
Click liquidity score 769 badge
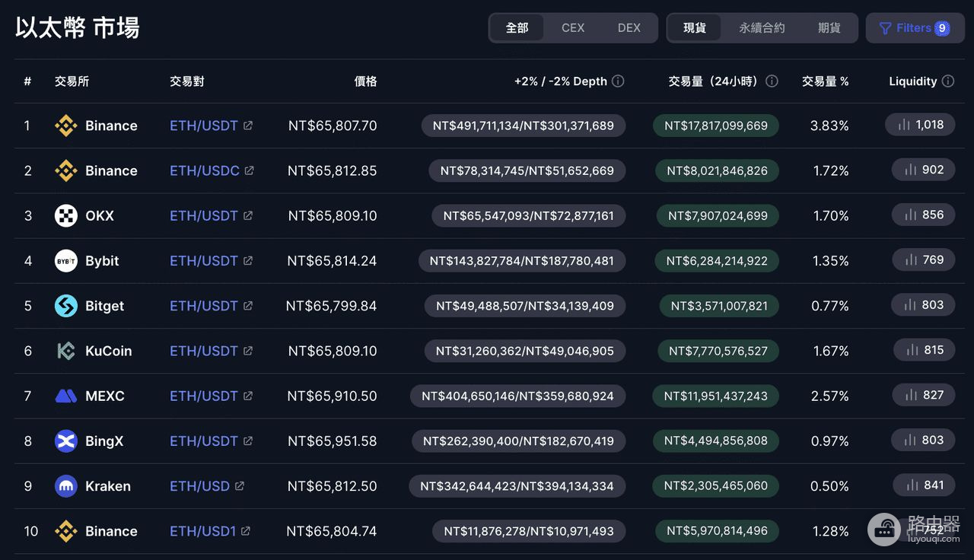pos(923,259)
